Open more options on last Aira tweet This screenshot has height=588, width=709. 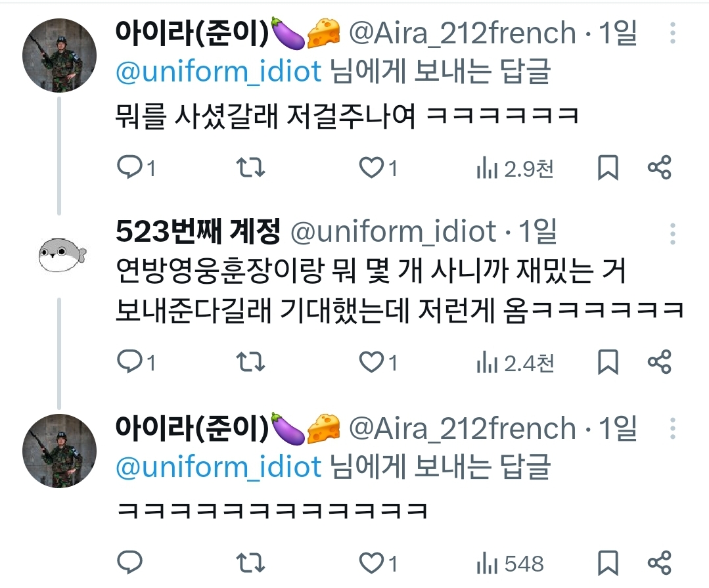tap(673, 428)
